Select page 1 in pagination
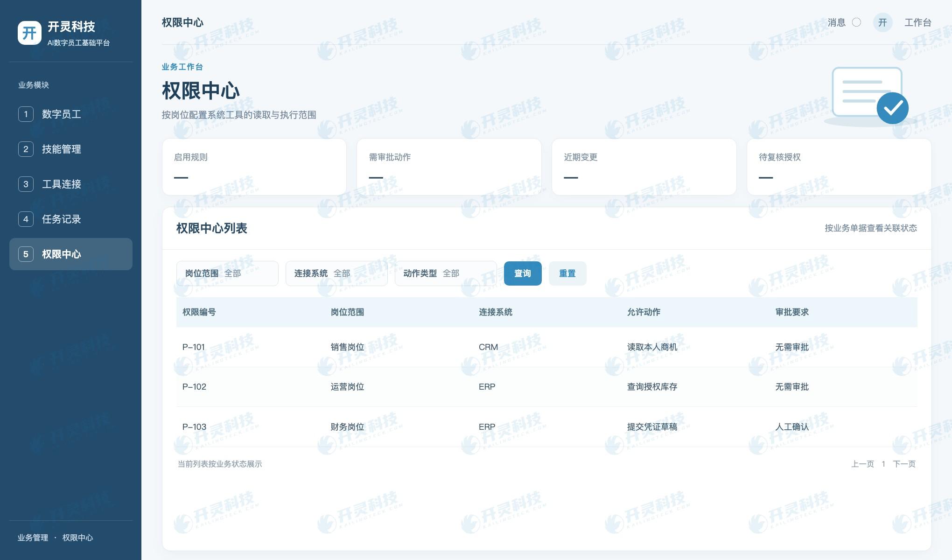 pyautogui.click(x=883, y=464)
